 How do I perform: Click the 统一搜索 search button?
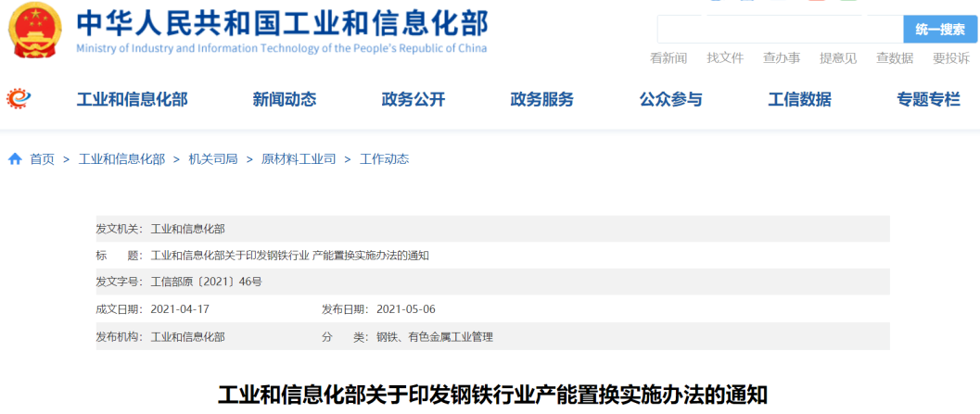pos(940,30)
